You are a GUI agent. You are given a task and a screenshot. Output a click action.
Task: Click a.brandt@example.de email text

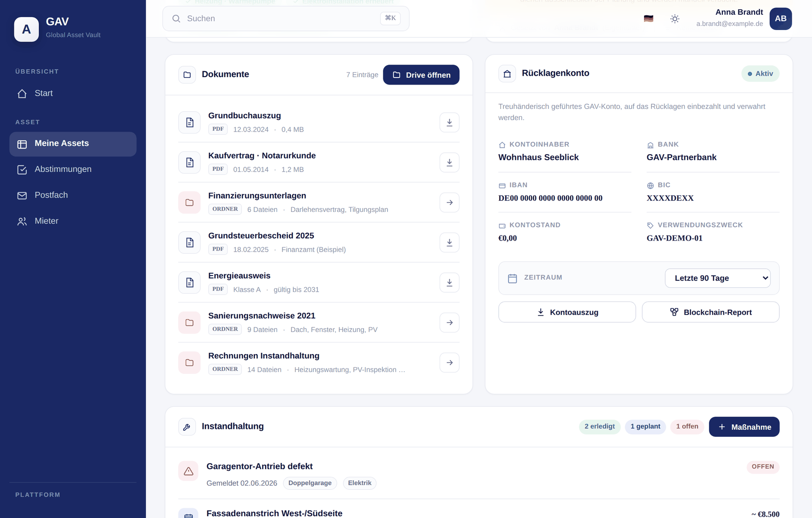click(x=729, y=24)
